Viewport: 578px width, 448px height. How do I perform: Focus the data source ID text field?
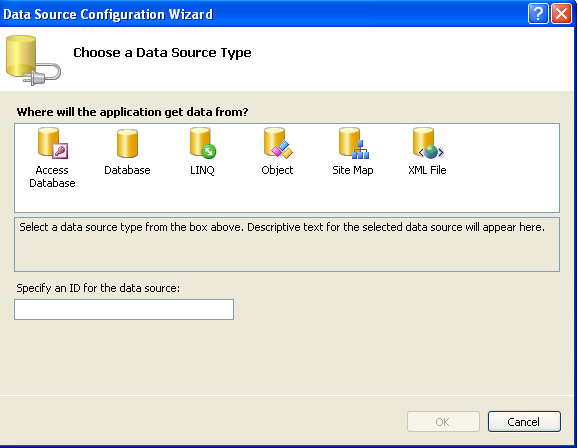click(124, 309)
